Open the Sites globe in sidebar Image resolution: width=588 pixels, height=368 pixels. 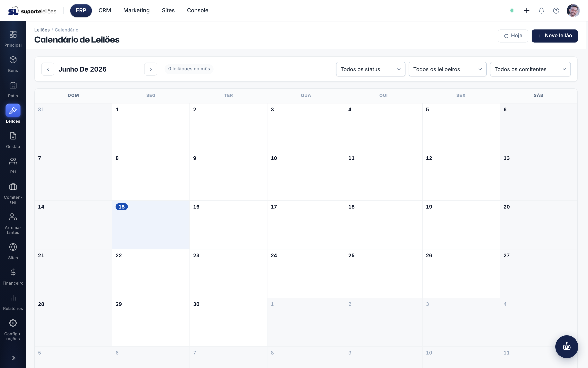coord(13,251)
